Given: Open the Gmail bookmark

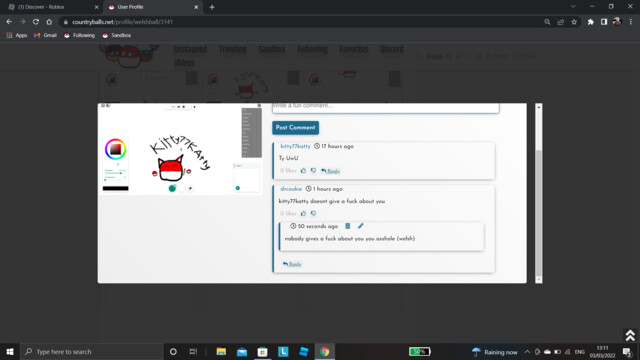Looking at the screenshot, I should (x=45, y=36).
